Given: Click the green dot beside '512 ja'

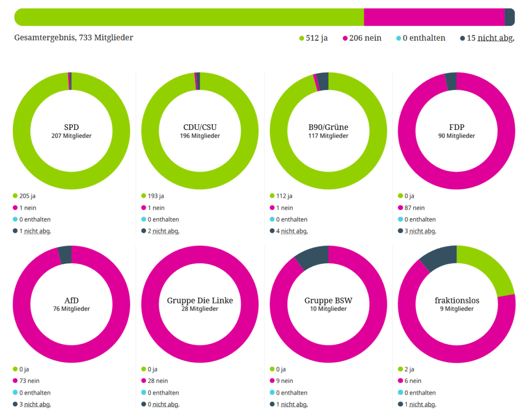Looking at the screenshot, I should point(302,39).
